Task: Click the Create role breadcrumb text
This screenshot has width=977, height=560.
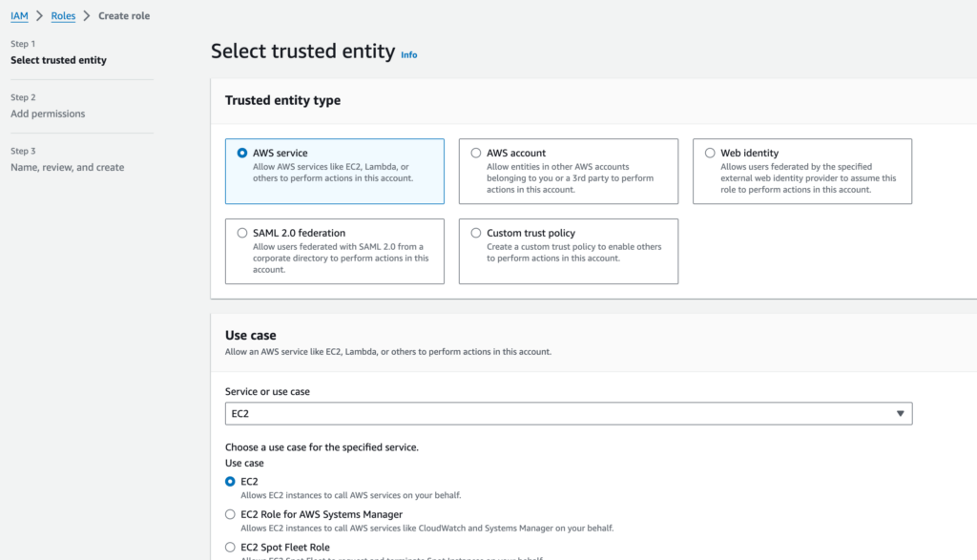Action: 124,15
